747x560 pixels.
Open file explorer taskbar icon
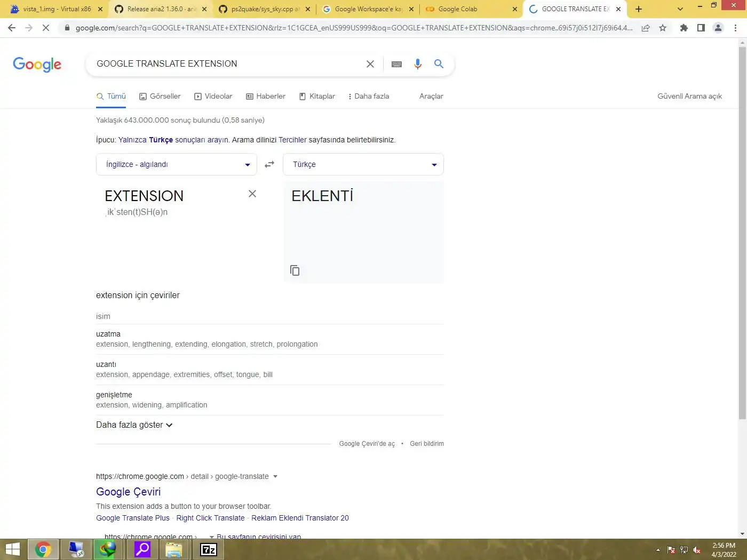174,549
